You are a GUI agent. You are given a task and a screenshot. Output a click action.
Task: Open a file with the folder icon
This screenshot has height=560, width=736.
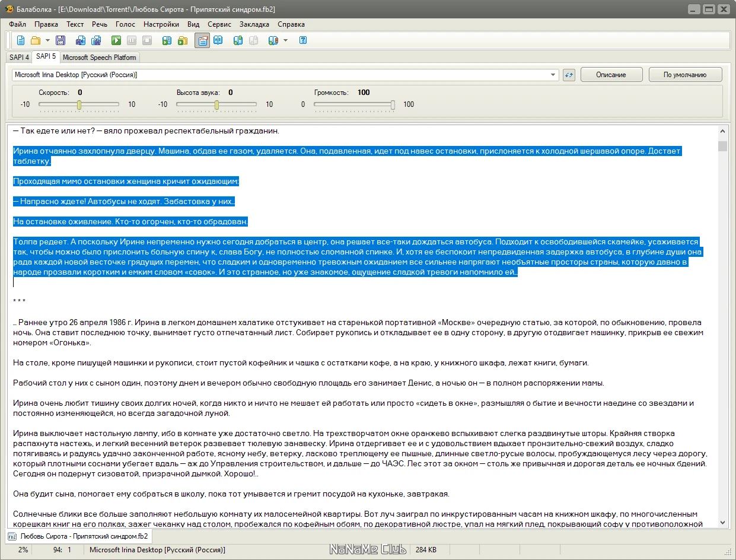click(36, 40)
